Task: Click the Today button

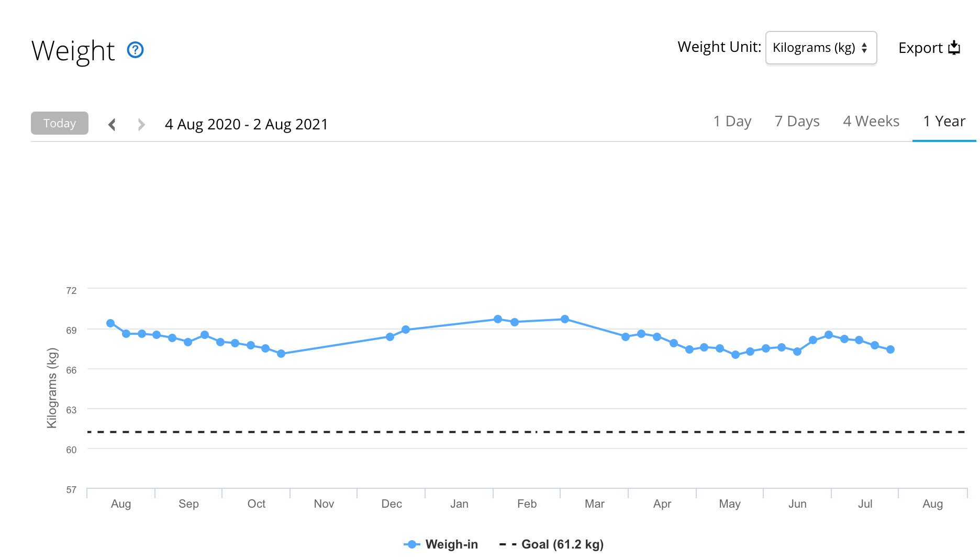Action: (60, 123)
